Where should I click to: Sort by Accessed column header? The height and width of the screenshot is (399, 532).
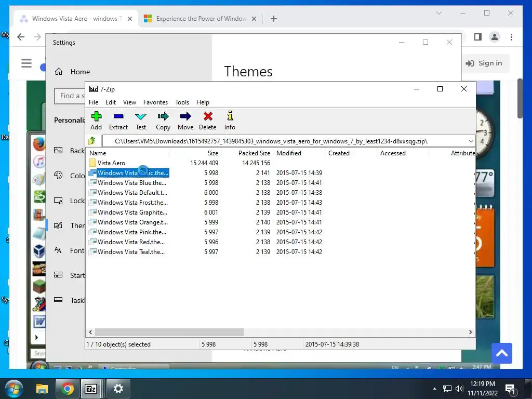[403, 153]
